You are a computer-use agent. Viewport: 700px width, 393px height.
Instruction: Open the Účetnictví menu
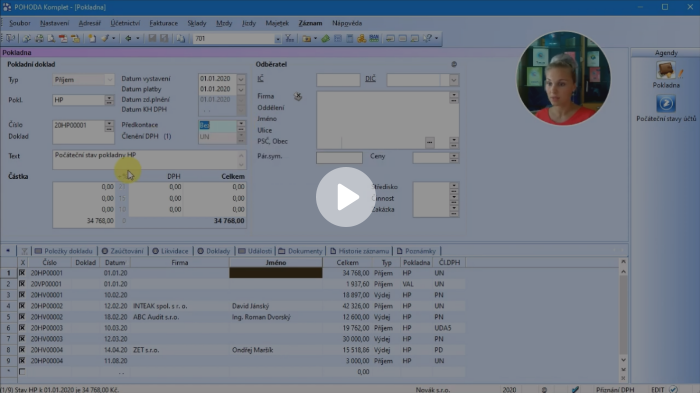[125, 23]
